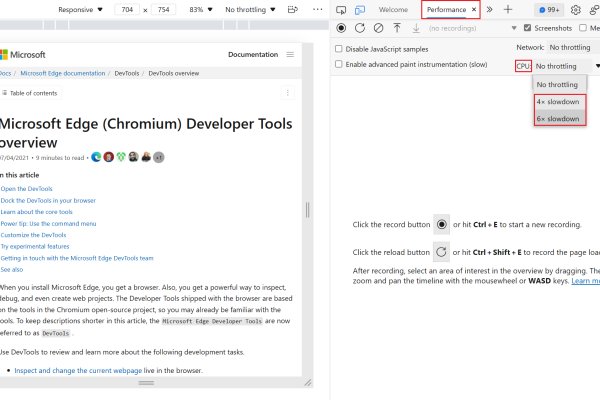
Task: Click the viewport width field showing 704
Action: pos(127,9)
